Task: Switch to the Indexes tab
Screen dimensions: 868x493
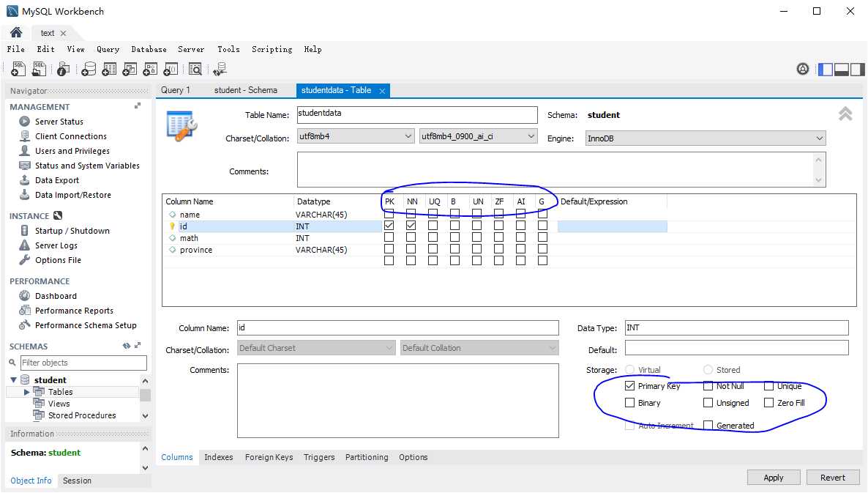Action: (x=219, y=457)
